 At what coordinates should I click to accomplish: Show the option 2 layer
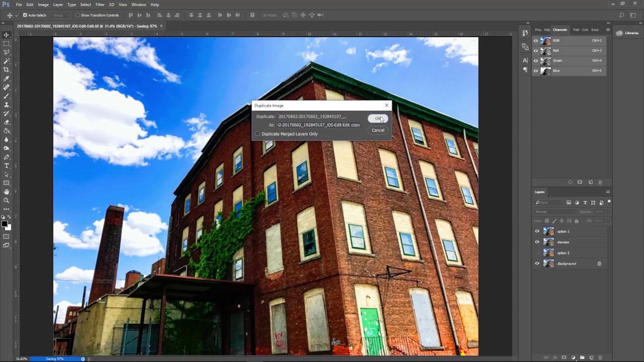tap(537, 253)
